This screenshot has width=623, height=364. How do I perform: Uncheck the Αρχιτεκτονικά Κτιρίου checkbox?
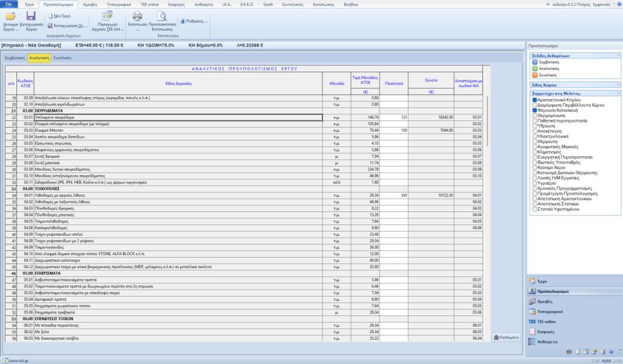click(x=535, y=100)
